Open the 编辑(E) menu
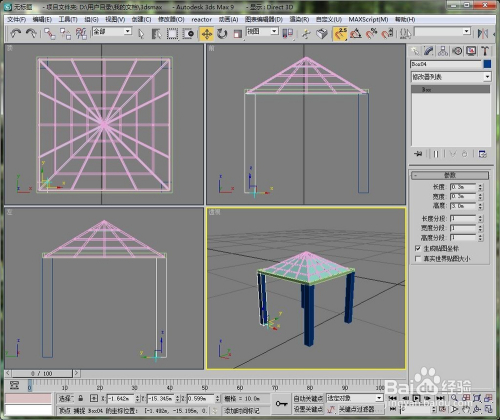The height and width of the screenshot is (420, 500). tap(42, 19)
